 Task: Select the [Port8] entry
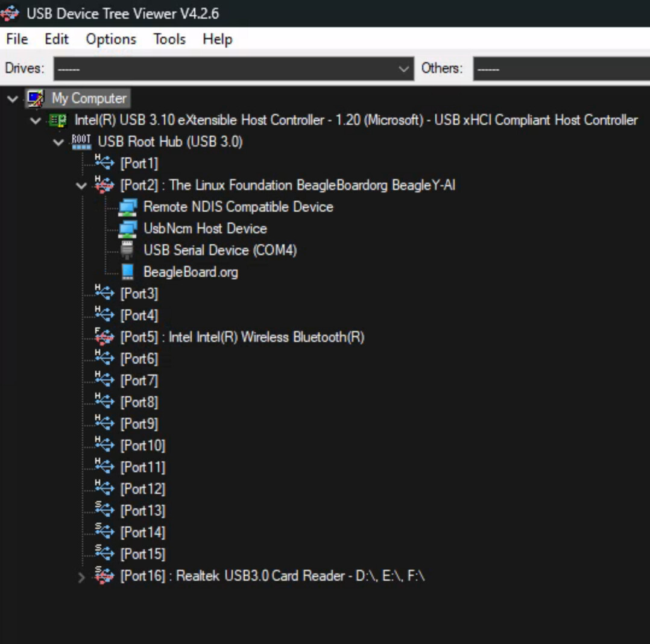click(x=139, y=402)
